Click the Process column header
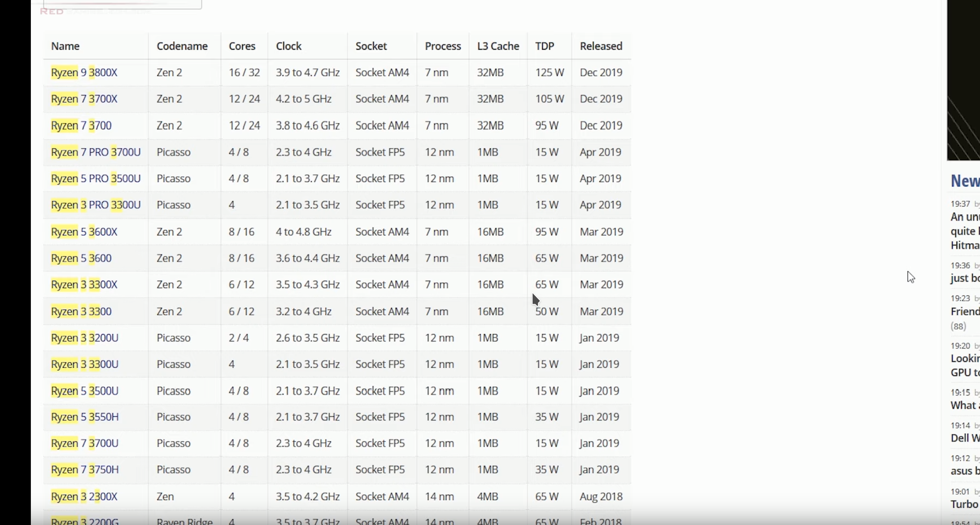 click(443, 46)
